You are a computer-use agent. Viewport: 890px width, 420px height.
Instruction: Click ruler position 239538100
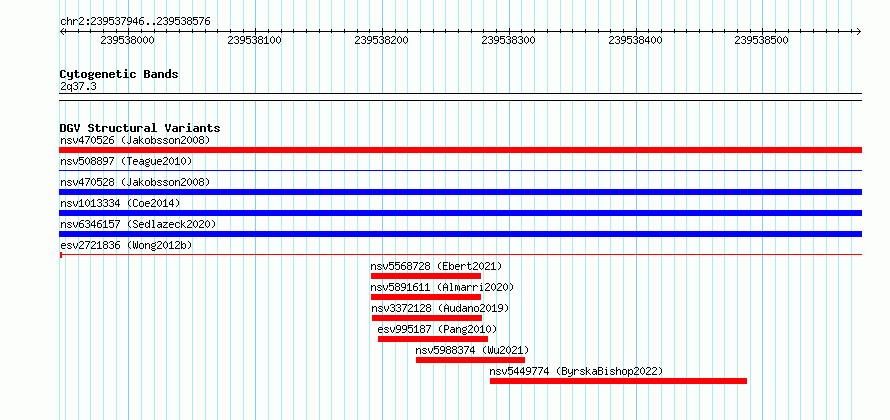point(254,40)
